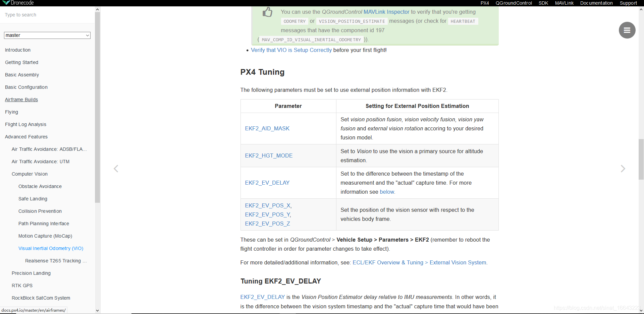The height and width of the screenshot is (314, 644).
Task: Click the Tuning EKF2_EV_DELAY heading
Action: click(x=281, y=281)
